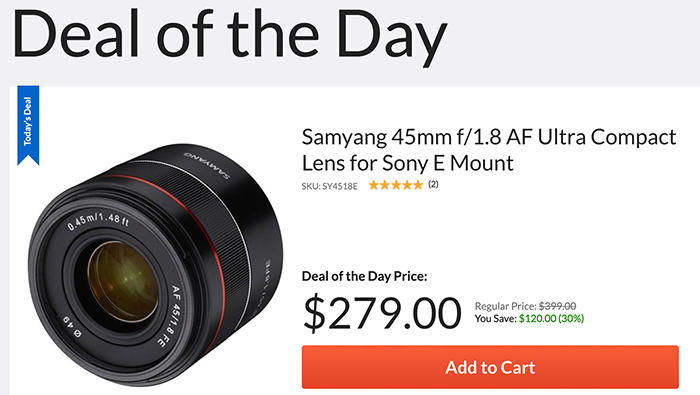Open the Samyang 45mm lens product title
This screenshot has height=395, width=700.
489,150
